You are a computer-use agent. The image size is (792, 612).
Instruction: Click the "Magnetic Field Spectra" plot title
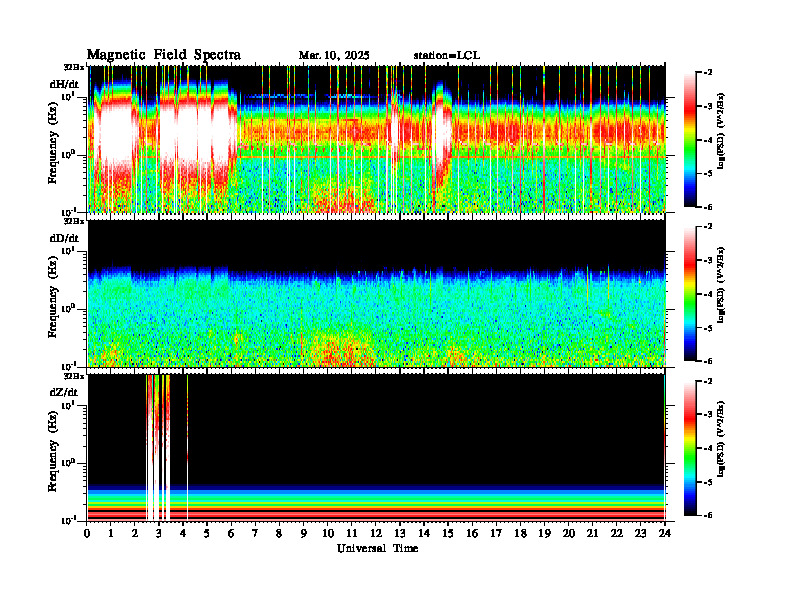pyautogui.click(x=164, y=55)
